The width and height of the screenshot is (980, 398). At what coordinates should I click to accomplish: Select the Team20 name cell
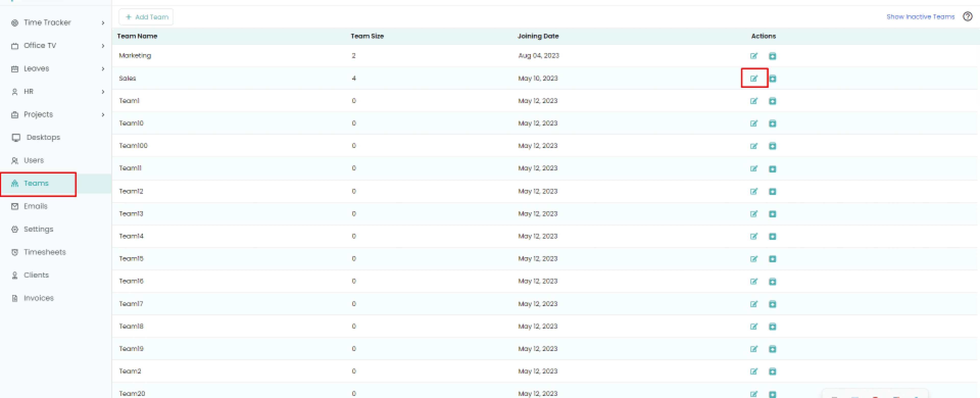[x=132, y=393]
